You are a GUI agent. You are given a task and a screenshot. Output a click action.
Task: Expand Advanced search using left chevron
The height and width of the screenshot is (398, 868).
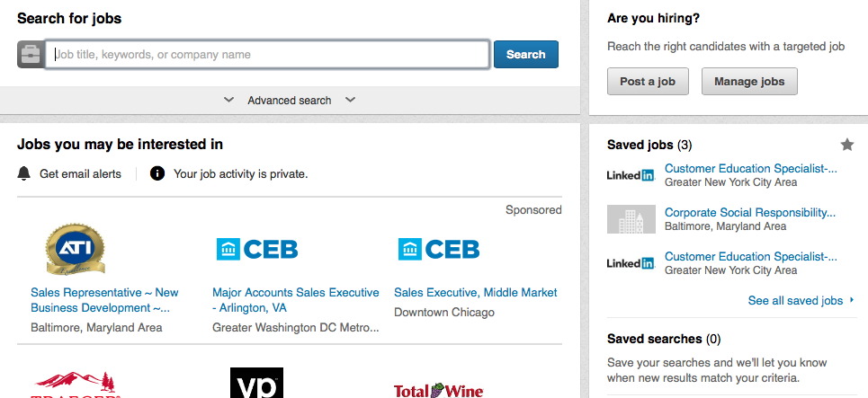coord(228,100)
